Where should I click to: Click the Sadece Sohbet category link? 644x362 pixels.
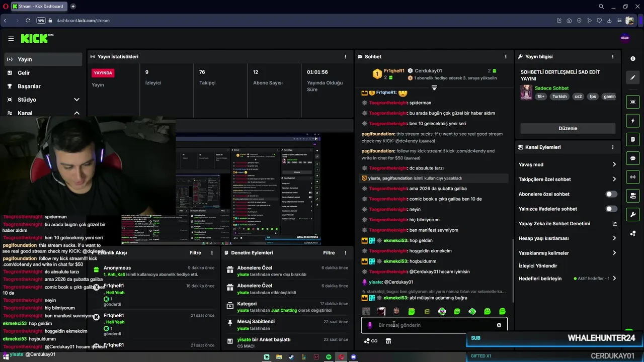click(551, 88)
